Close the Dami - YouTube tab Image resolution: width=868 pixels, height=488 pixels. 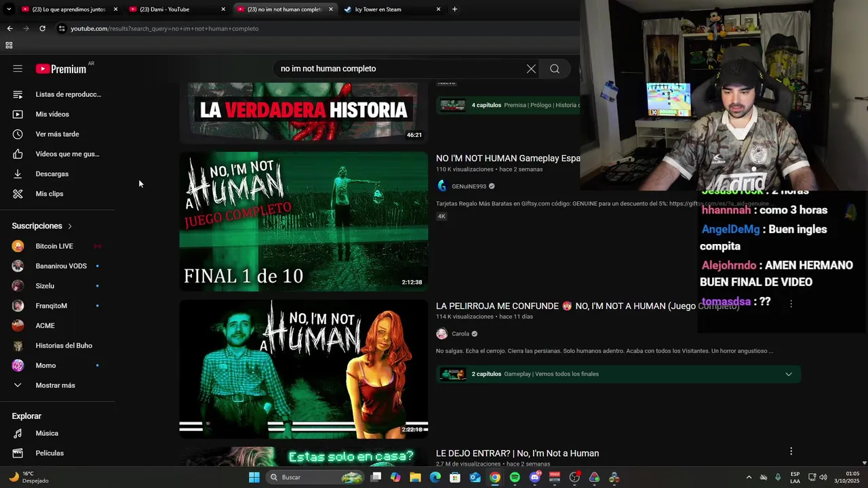223,9
